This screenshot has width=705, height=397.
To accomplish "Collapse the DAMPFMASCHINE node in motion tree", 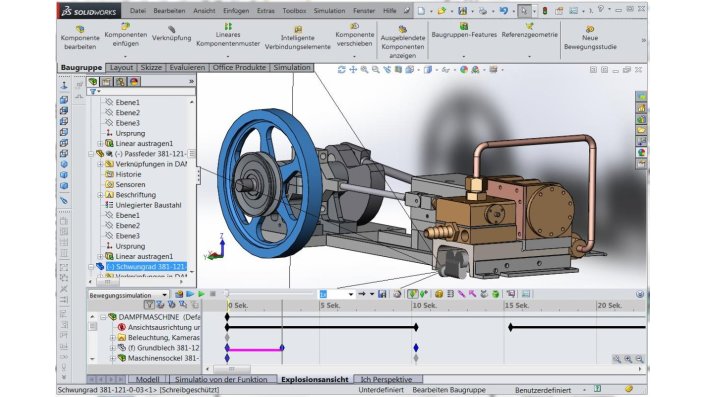I will pos(103,317).
